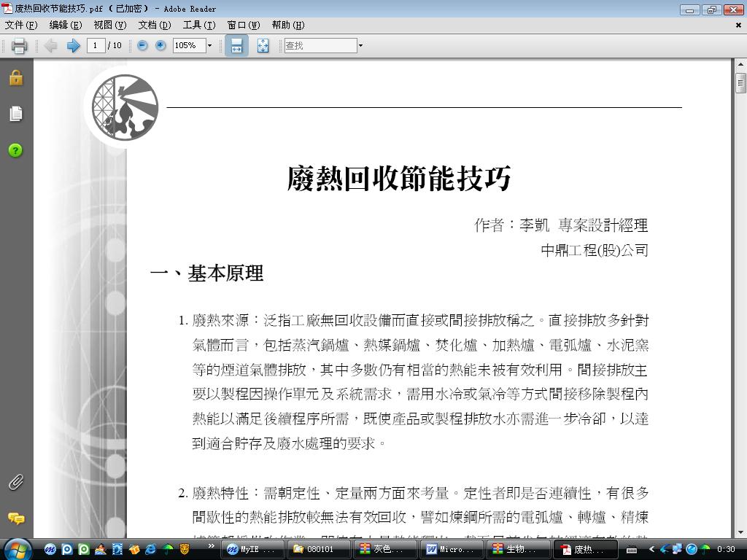Click the scrollbar up arrow
This screenshot has width=747, height=560.
740,64
